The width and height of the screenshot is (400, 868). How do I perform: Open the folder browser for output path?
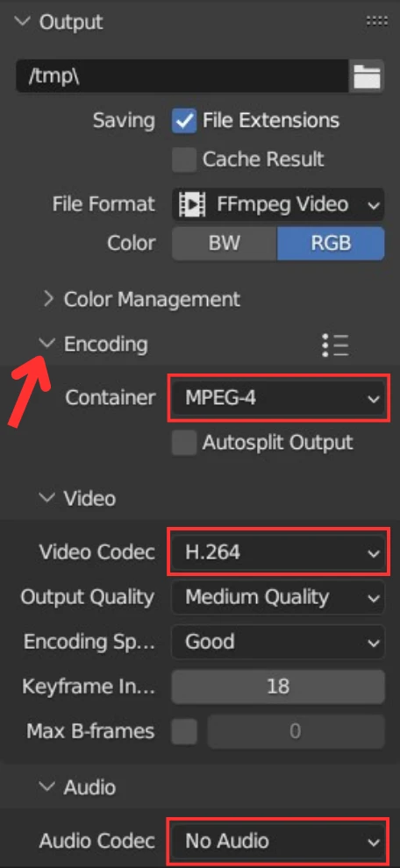367,76
